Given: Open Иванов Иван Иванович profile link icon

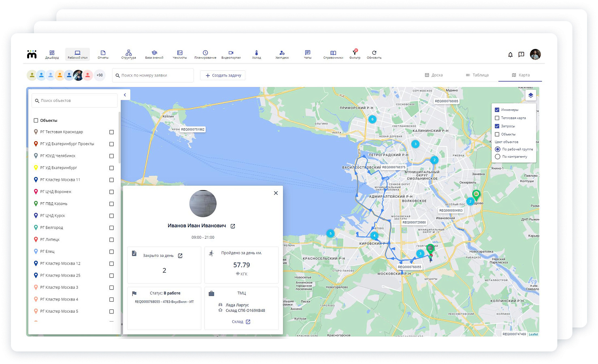Looking at the screenshot, I should tap(233, 226).
